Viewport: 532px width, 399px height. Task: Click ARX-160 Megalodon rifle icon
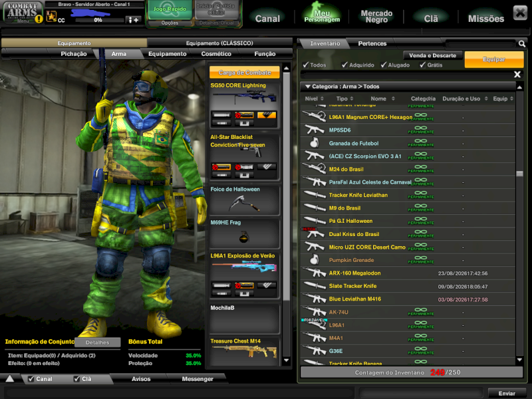click(315, 273)
